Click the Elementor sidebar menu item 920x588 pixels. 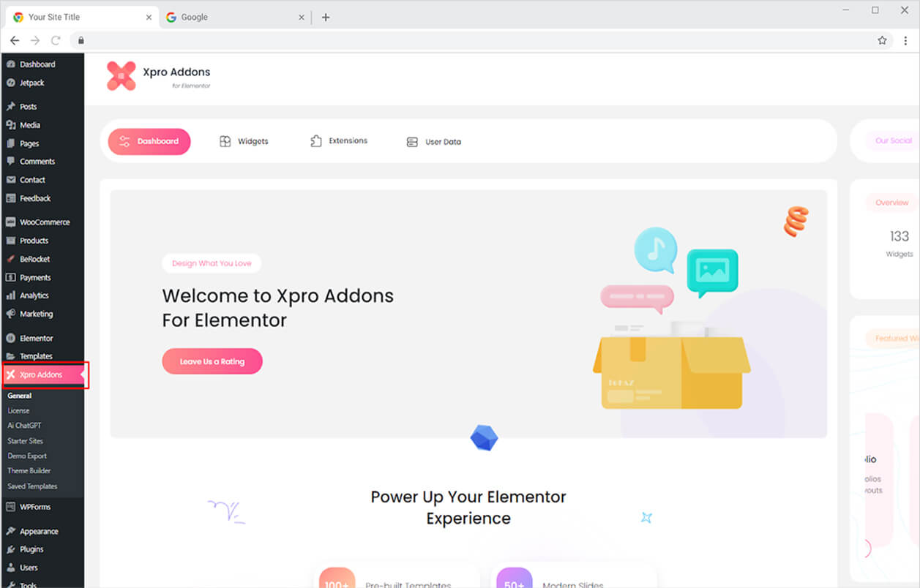tap(36, 339)
